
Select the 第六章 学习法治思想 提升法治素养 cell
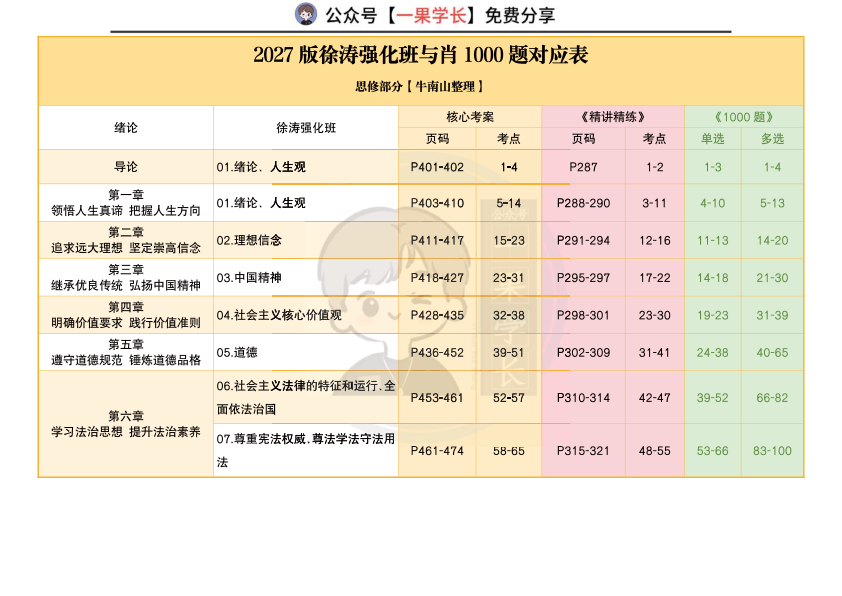click(x=126, y=424)
